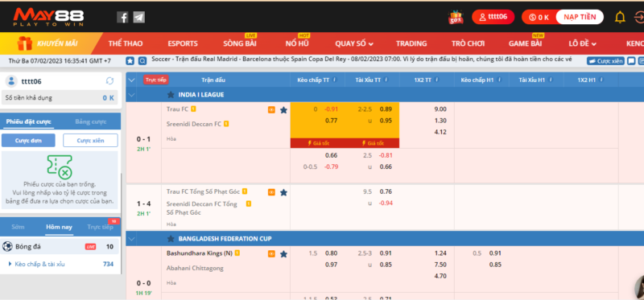Click the stats badge beside Bashundhara Kings (N)
The height and width of the screenshot is (300, 644).
(237, 253)
